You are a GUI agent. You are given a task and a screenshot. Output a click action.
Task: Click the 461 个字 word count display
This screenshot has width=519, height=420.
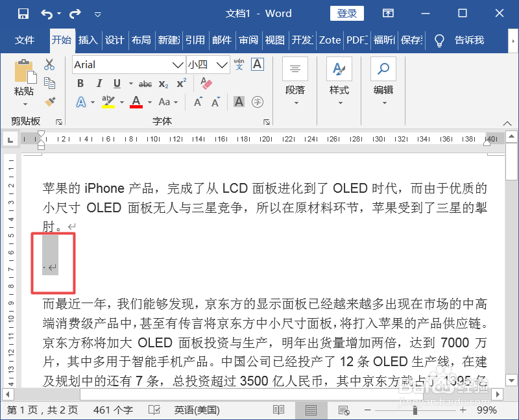(112, 410)
